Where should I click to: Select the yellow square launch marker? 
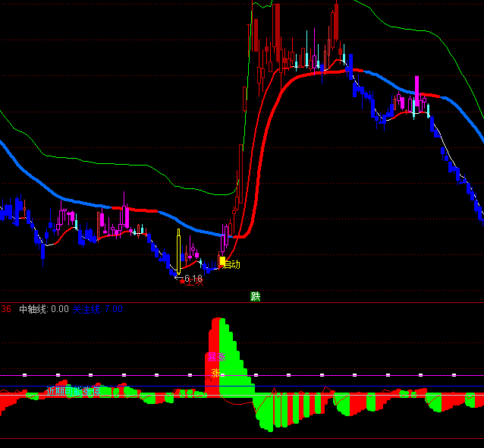222,261
